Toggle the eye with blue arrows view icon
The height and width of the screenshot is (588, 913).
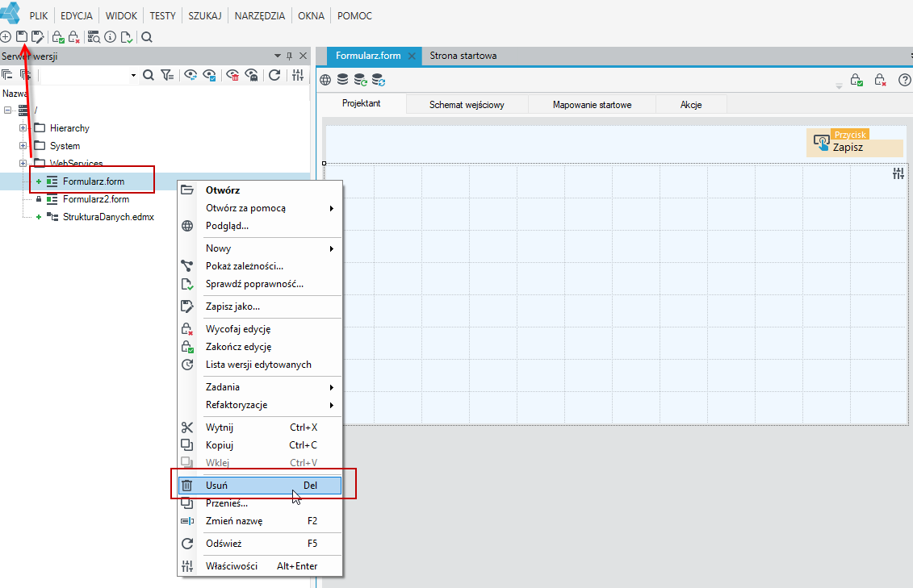click(x=191, y=74)
